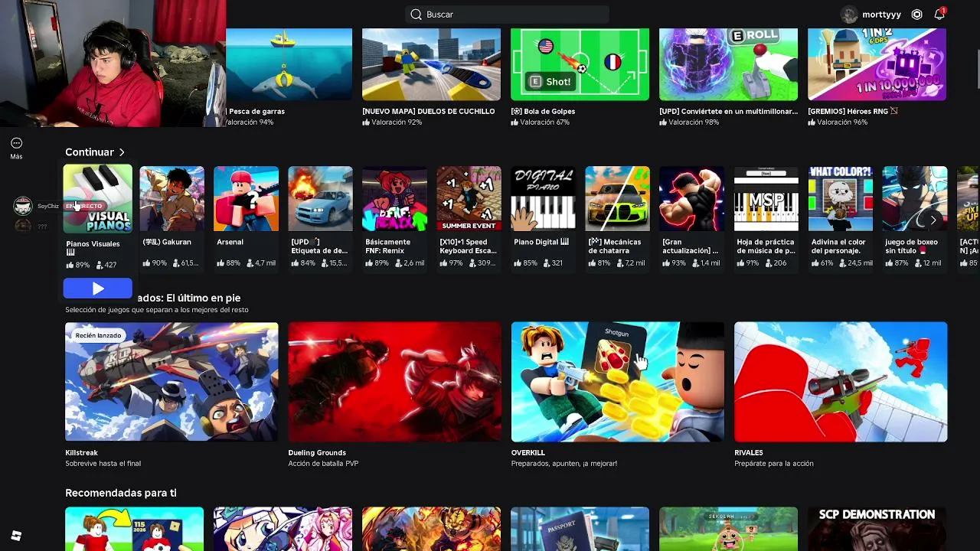Click the magnifier icon in the search bar
Image resolution: width=980 pixels, height=551 pixels.
point(416,15)
